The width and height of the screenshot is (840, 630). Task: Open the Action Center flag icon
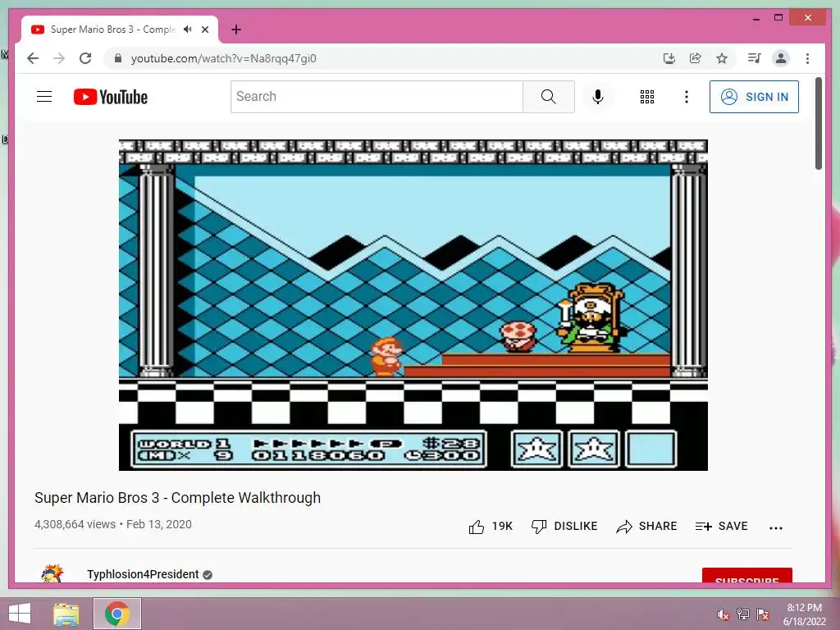pyautogui.click(x=762, y=614)
